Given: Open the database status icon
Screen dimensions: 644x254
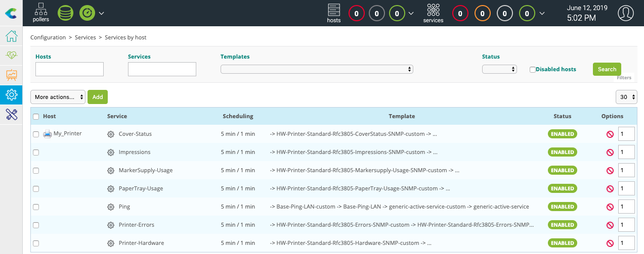Looking at the screenshot, I should click(65, 13).
